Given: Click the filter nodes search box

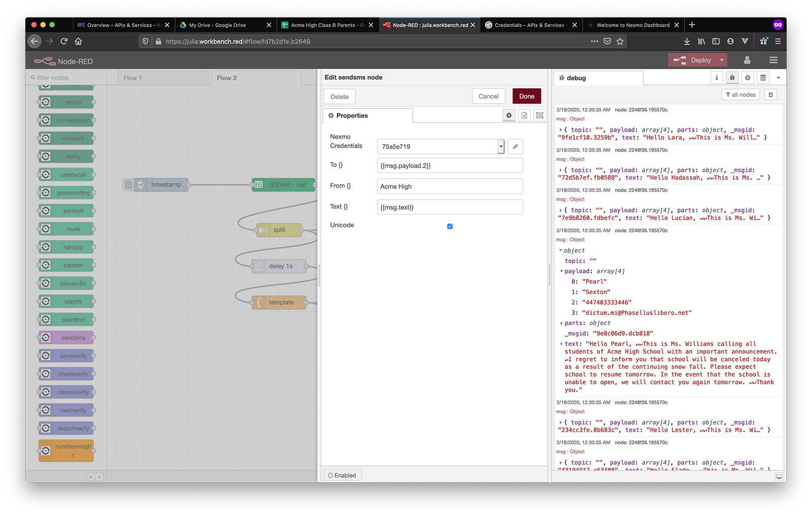Looking at the screenshot, I should [66, 78].
